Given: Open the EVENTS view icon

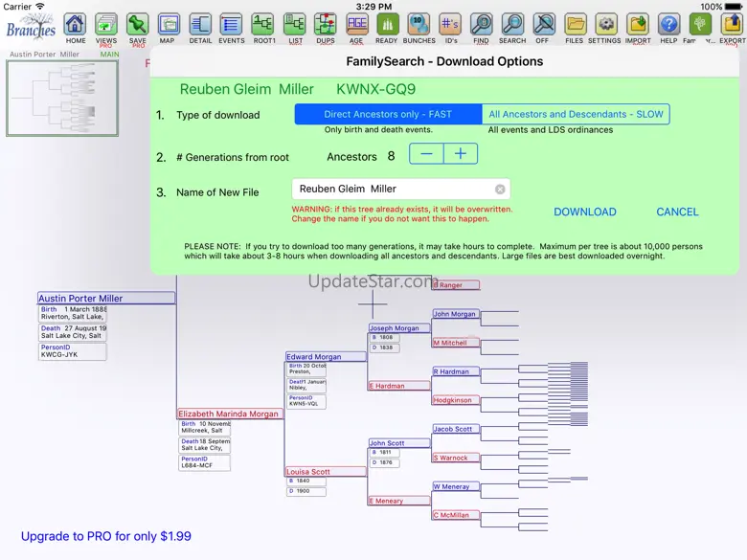Looking at the screenshot, I should [231, 25].
